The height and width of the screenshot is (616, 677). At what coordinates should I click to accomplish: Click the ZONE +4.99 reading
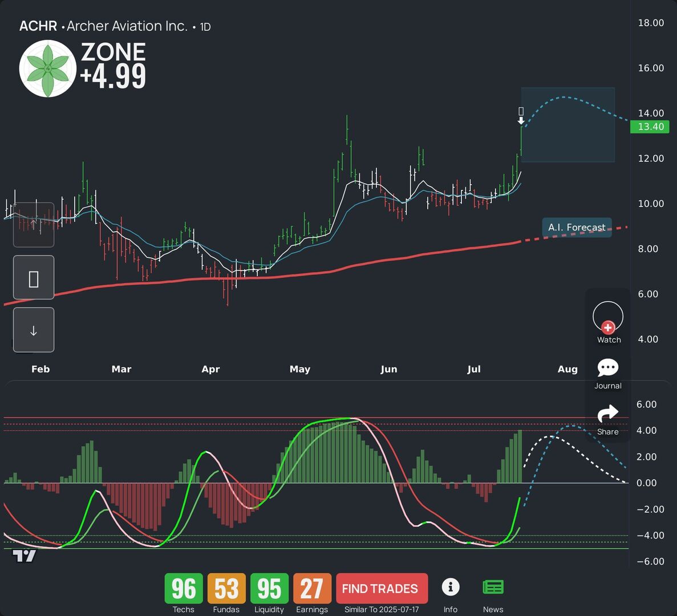coord(113,66)
